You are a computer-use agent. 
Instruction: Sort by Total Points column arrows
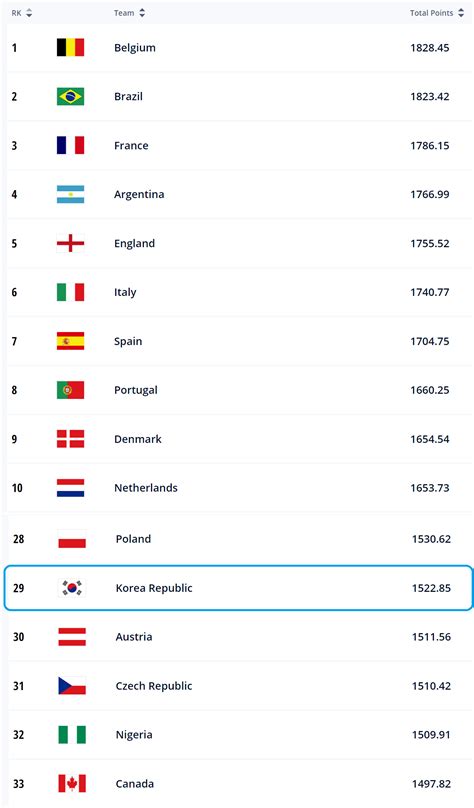(x=461, y=13)
